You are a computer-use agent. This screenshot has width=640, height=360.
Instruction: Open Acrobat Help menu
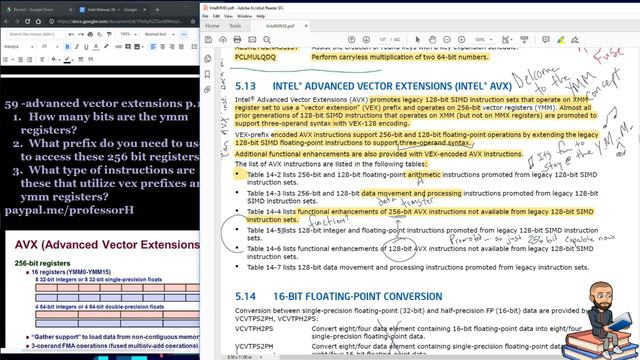[x=261, y=16]
